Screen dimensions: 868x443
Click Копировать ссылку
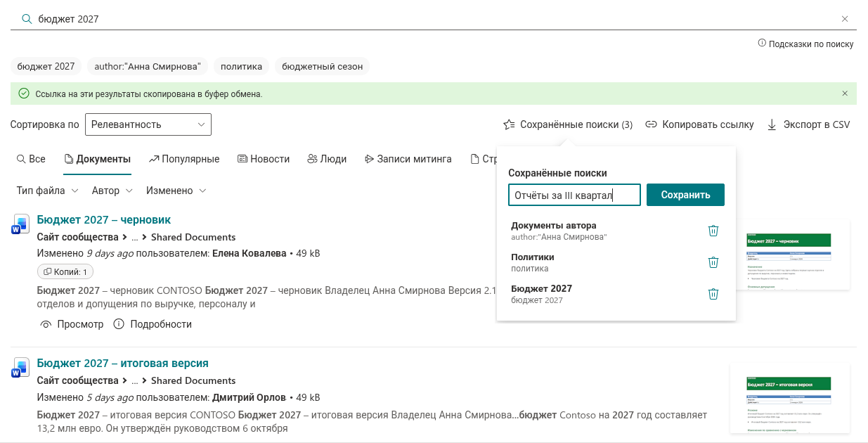click(x=699, y=124)
